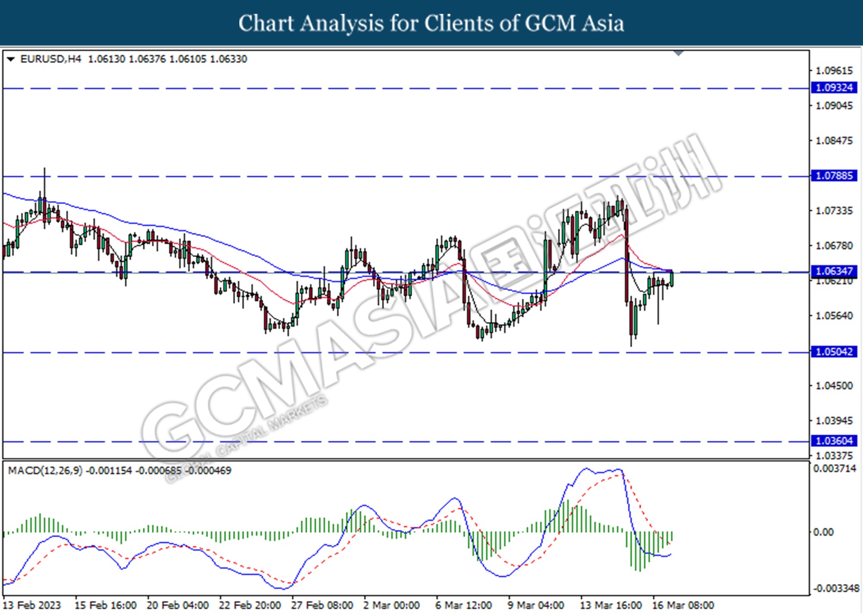Click the 1.07335 price scale value

tap(834, 211)
